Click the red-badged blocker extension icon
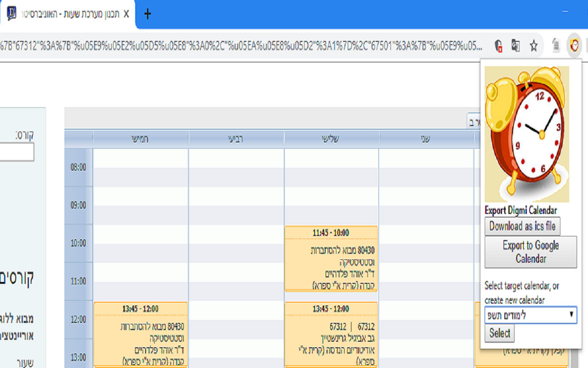 499,46
